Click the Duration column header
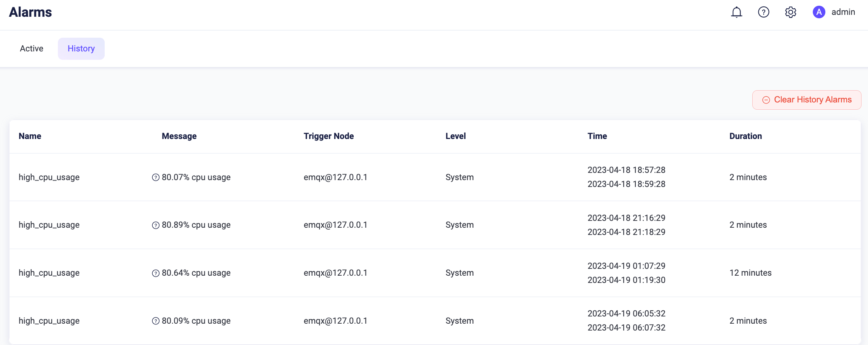This screenshot has height=345, width=868. (x=745, y=136)
